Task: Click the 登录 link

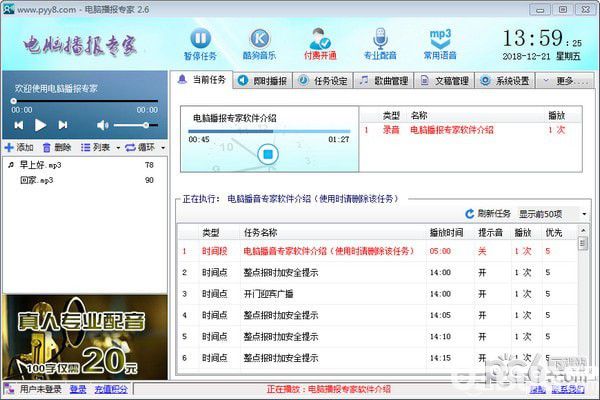Action: point(78,389)
